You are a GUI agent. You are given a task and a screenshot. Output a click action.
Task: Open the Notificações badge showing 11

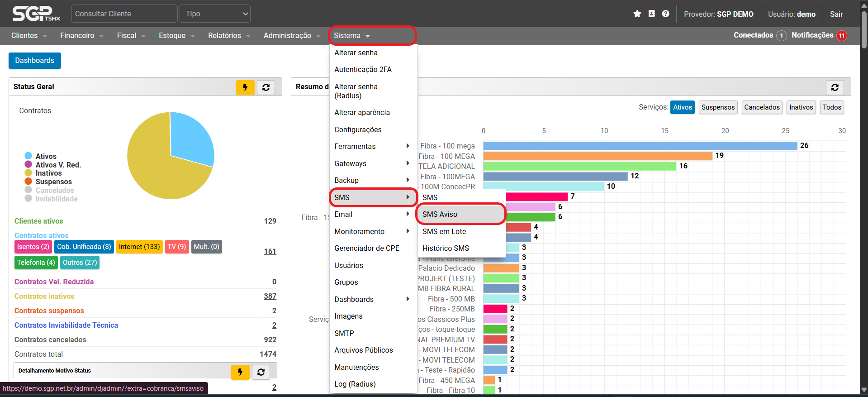(841, 36)
